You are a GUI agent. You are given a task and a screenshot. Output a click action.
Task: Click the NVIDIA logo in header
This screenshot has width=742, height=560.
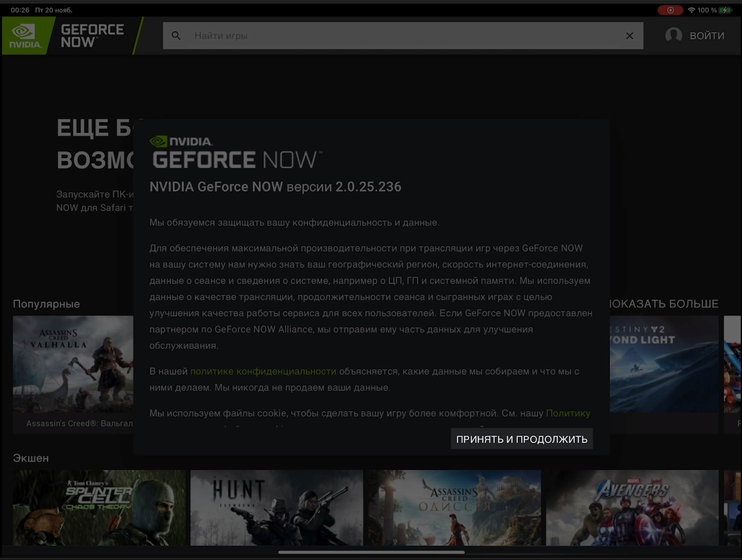pos(26,35)
